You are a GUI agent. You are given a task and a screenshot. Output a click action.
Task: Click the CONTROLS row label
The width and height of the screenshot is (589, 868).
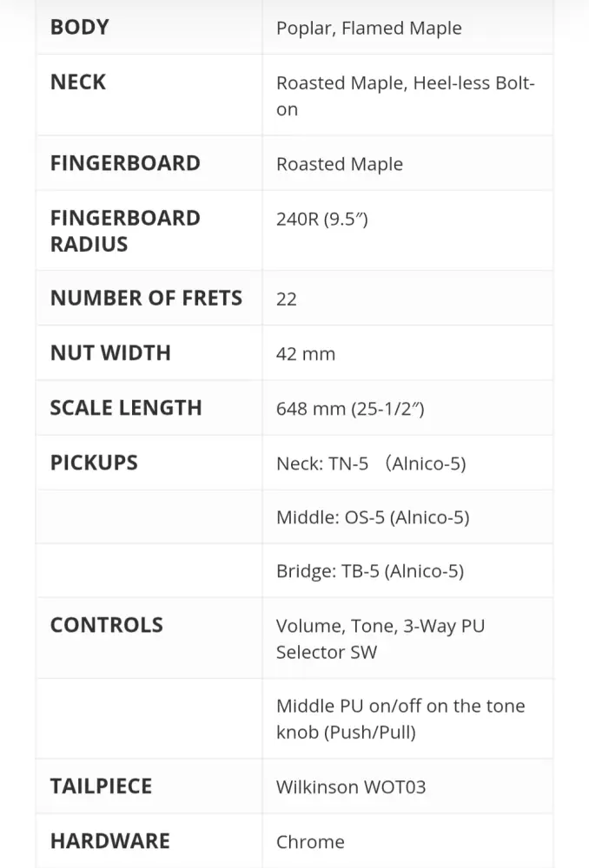[107, 625]
